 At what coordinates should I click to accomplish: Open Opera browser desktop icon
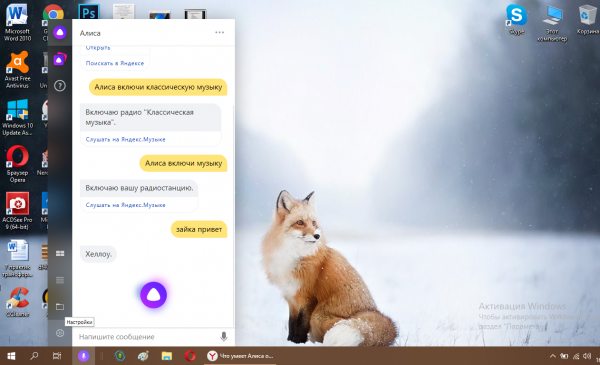tap(17, 164)
